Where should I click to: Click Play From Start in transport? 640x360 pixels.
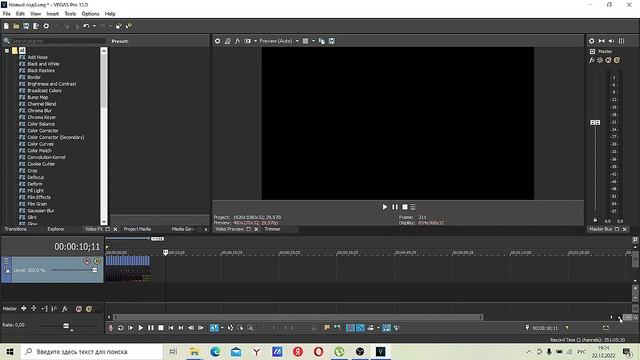pos(131,328)
